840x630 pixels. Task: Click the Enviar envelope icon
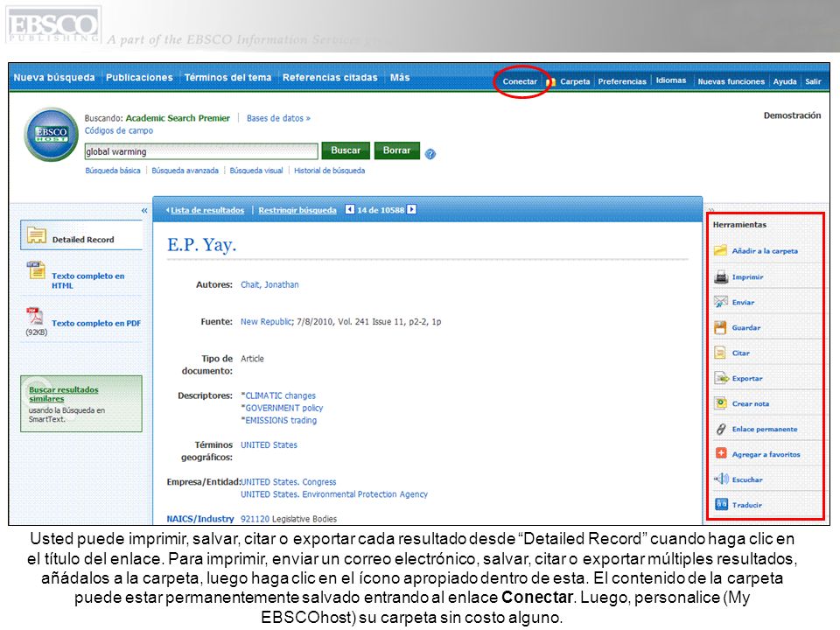pyautogui.click(x=720, y=302)
